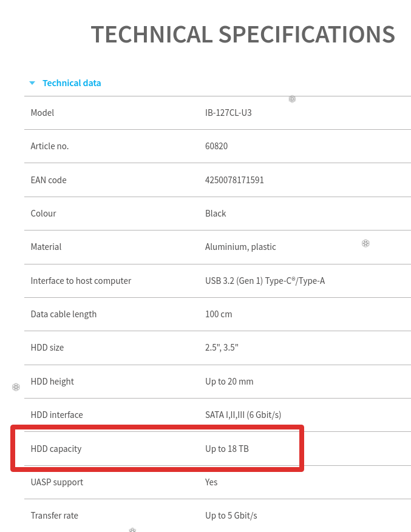The width and height of the screenshot is (411, 532).
Task: Select EAN code 4250078171591
Action: pos(234,180)
